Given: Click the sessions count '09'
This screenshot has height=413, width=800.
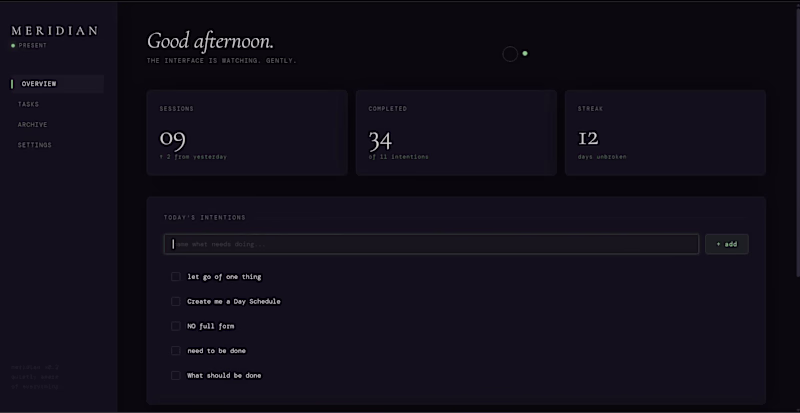Looking at the screenshot, I should pyautogui.click(x=172, y=139).
